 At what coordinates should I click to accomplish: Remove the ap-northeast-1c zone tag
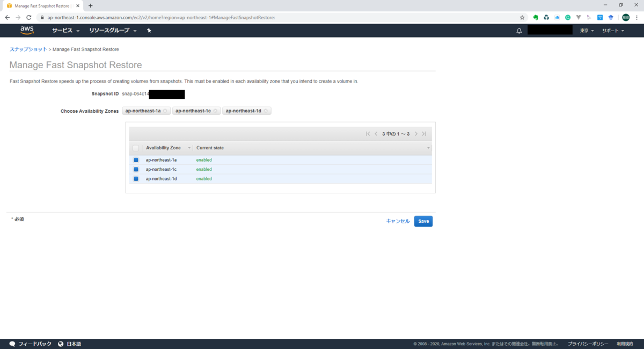point(215,111)
